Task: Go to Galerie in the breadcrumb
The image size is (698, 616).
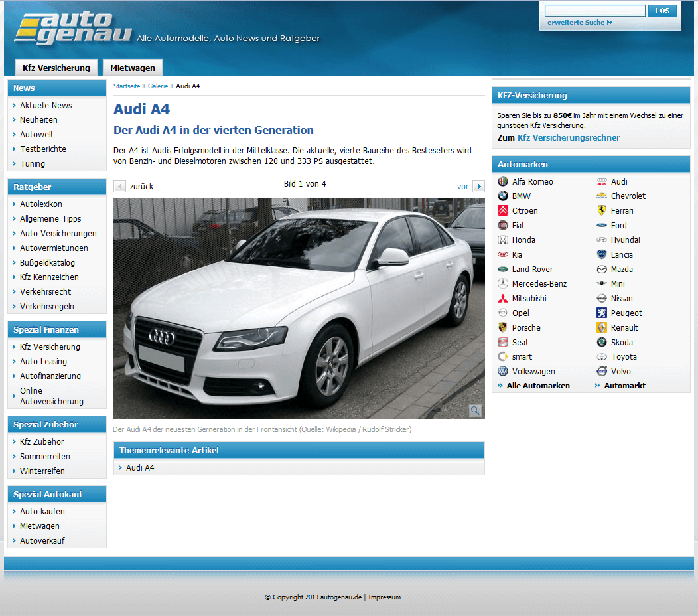Action: coord(158,86)
